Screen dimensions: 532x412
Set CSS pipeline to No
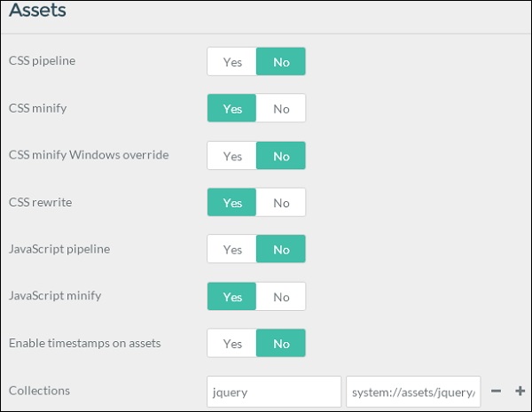point(281,62)
